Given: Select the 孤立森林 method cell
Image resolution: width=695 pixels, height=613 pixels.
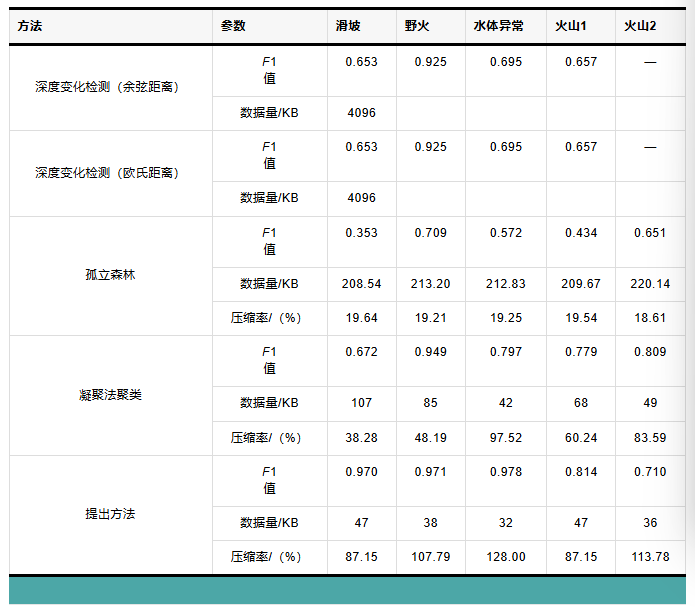Looking at the screenshot, I should (110, 274).
